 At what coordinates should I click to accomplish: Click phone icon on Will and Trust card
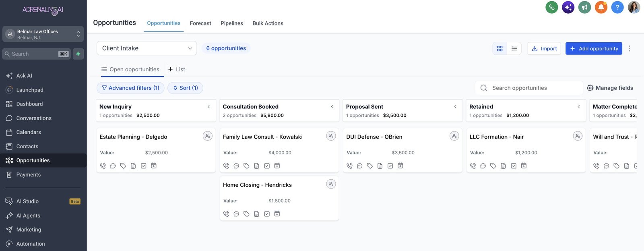pyautogui.click(x=596, y=166)
